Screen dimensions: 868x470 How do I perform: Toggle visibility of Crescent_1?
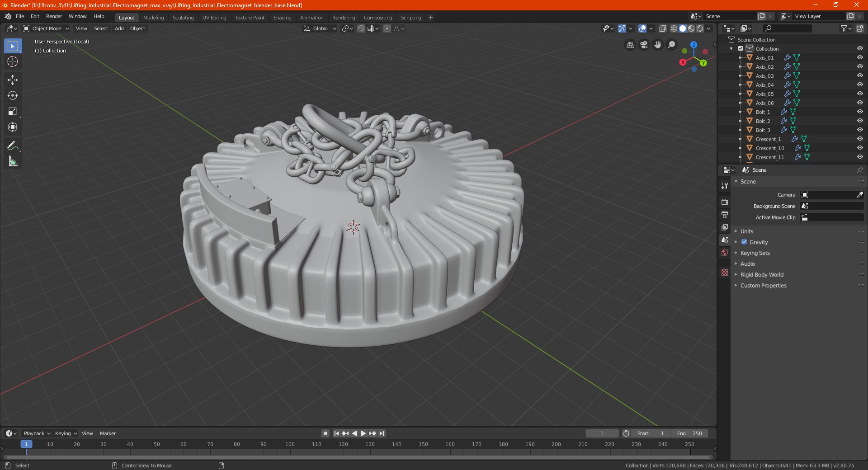click(x=859, y=139)
